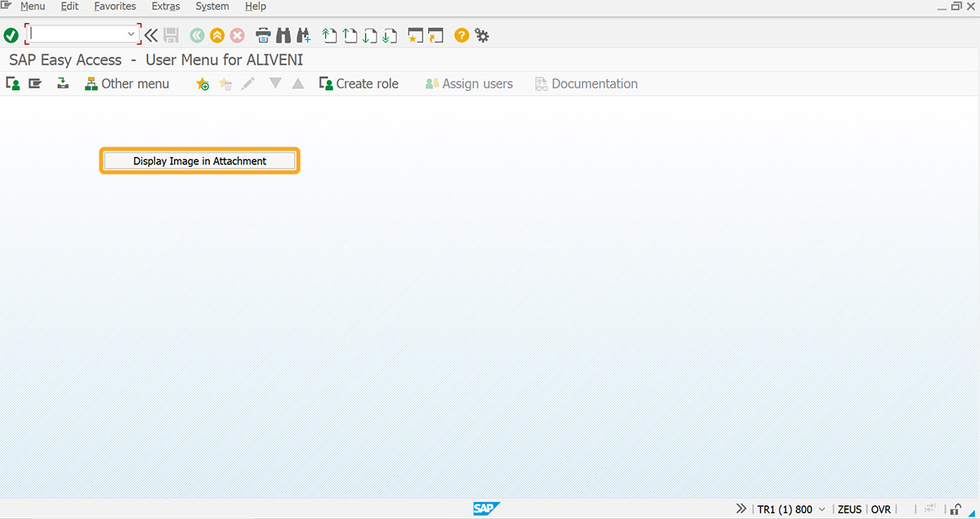
Task: Click the Move Favorites Down triangle
Action: point(275,83)
